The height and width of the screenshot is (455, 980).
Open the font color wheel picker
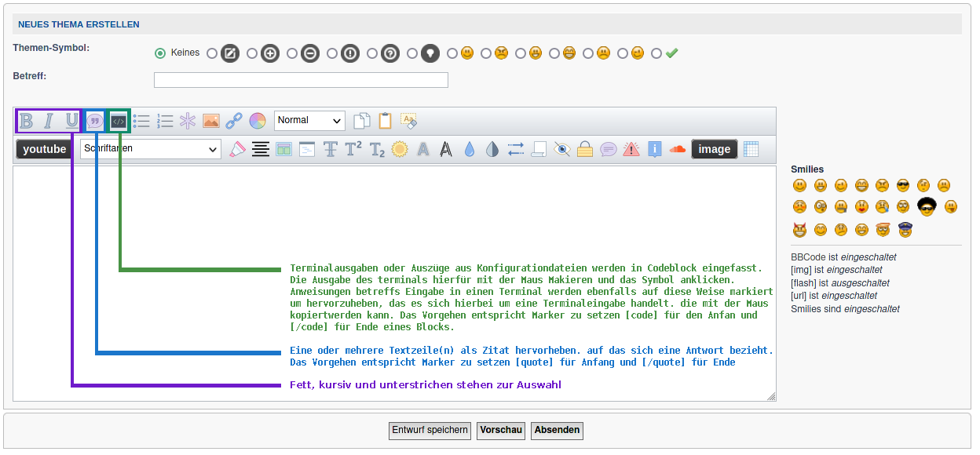pyautogui.click(x=258, y=121)
